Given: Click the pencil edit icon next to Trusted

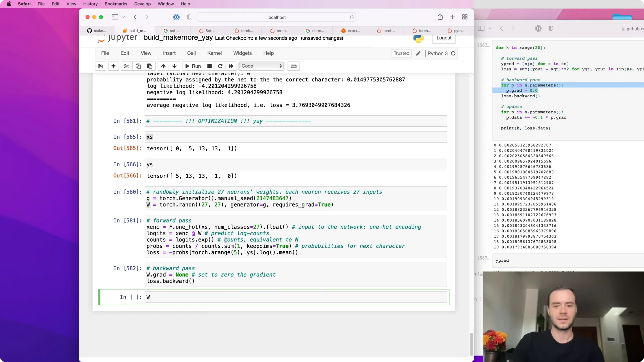Looking at the screenshot, I should coord(418,53).
